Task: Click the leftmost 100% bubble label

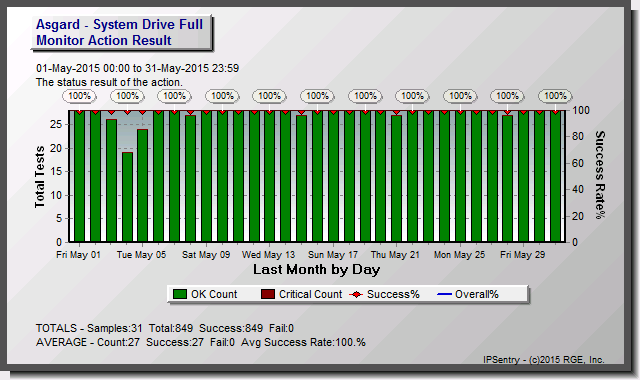Action: coord(79,96)
